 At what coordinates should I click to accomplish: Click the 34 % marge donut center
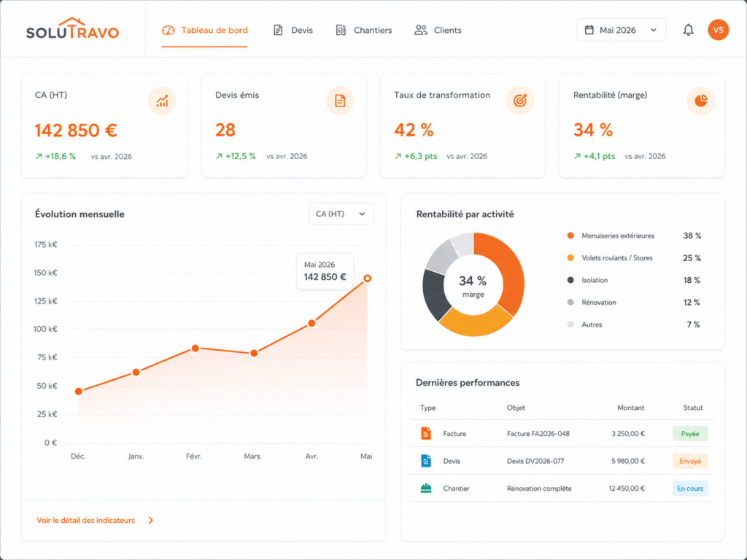(x=473, y=286)
